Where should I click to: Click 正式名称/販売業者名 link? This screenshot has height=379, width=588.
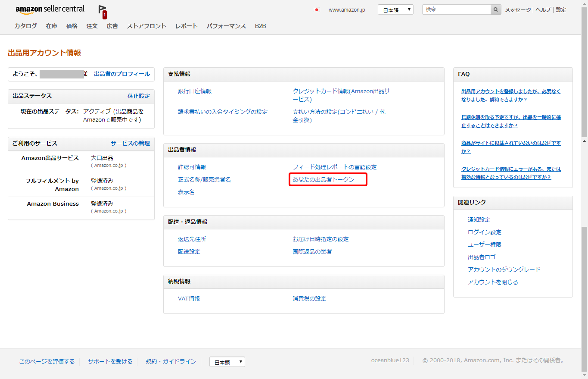pyautogui.click(x=205, y=179)
